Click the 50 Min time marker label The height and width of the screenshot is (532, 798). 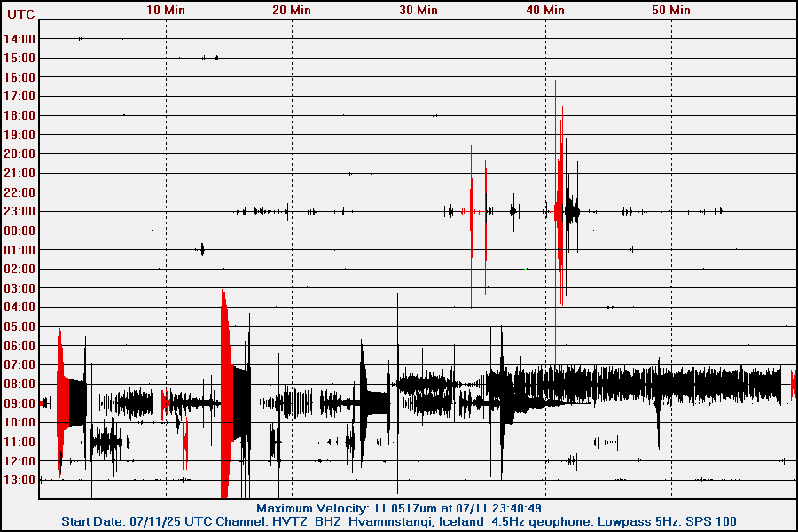pos(671,10)
